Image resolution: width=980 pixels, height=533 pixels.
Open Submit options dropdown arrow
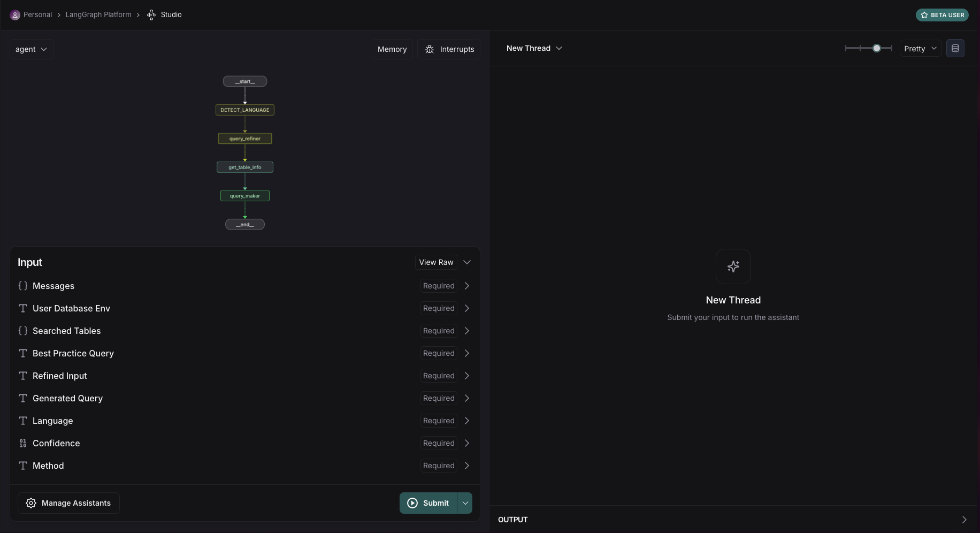(x=465, y=503)
